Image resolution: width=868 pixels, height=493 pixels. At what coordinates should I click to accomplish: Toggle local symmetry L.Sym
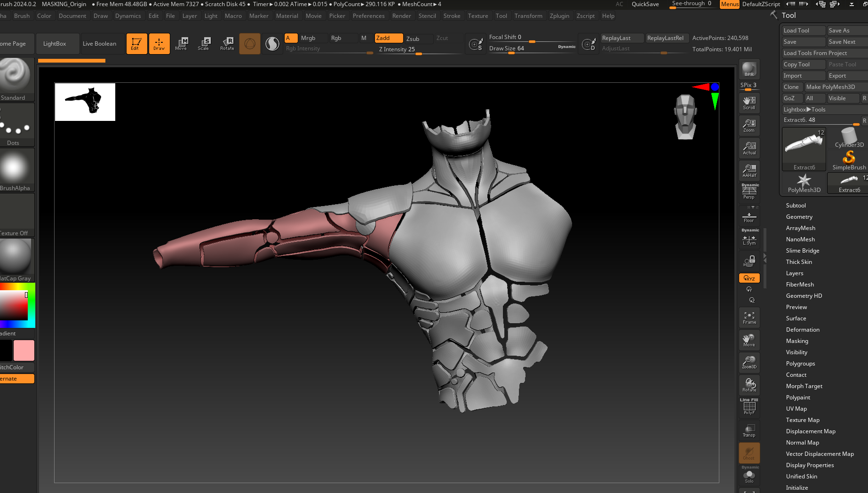[x=749, y=239]
